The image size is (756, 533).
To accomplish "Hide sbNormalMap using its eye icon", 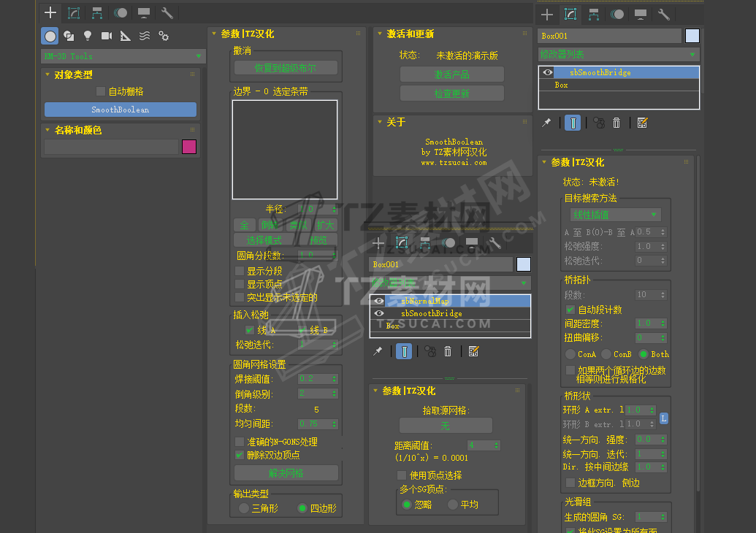I will [x=379, y=301].
